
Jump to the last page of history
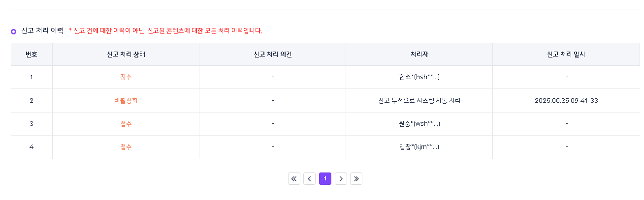pyautogui.click(x=356, y=178)
